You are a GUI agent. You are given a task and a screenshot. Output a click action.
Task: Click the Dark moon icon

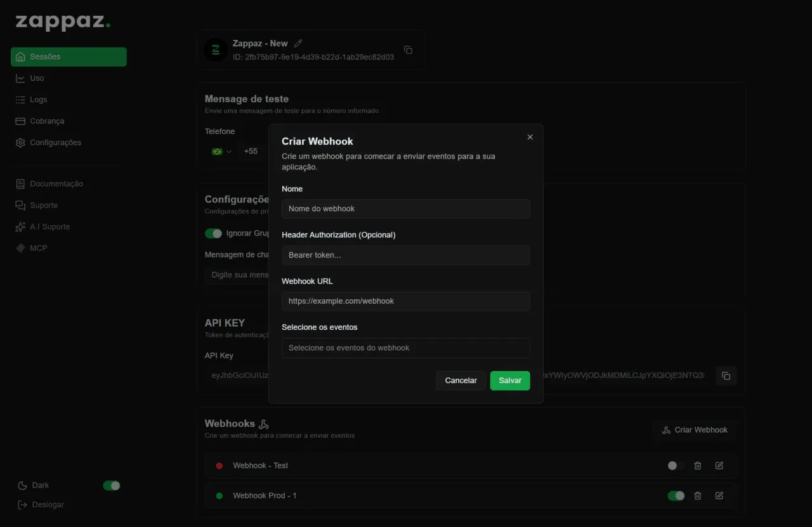[22, 485]
